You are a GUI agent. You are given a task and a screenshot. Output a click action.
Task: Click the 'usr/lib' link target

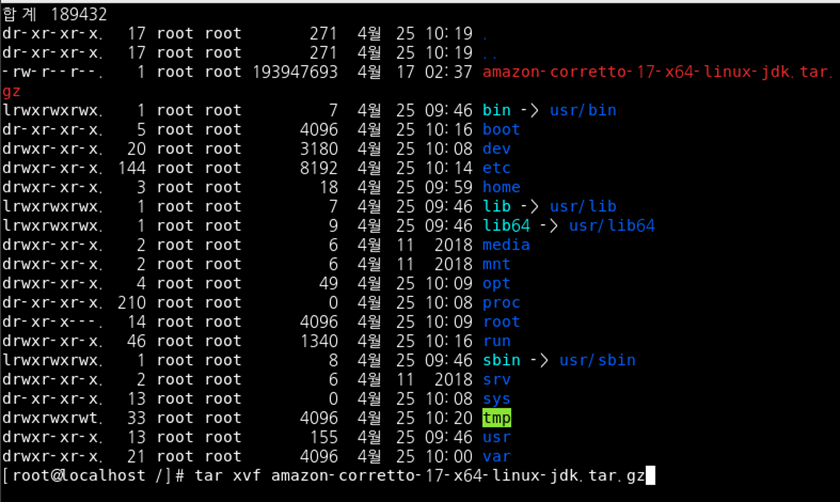583,206
